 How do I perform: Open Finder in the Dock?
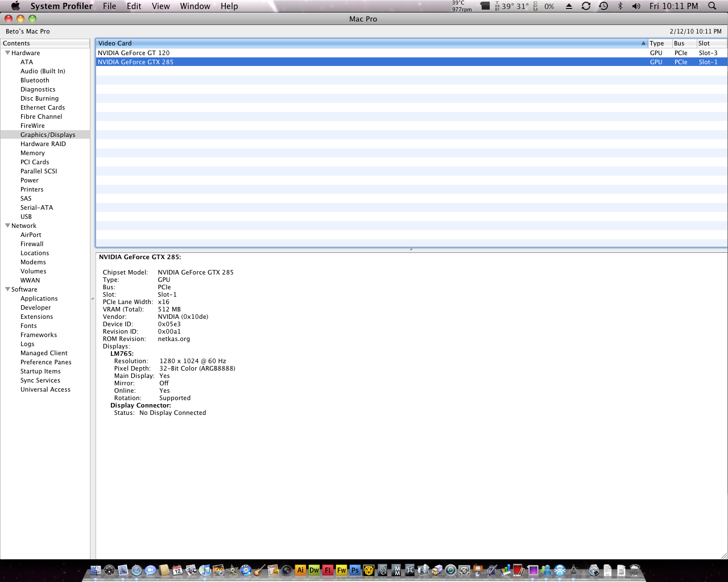[95, 570]
